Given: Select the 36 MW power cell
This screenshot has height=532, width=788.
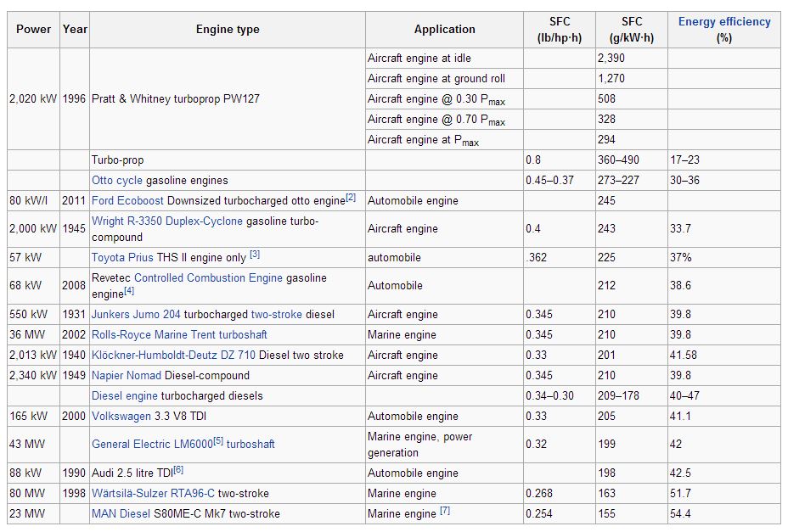Looking at the screenshot, I should pyautogui.click(x=33, y=334).
